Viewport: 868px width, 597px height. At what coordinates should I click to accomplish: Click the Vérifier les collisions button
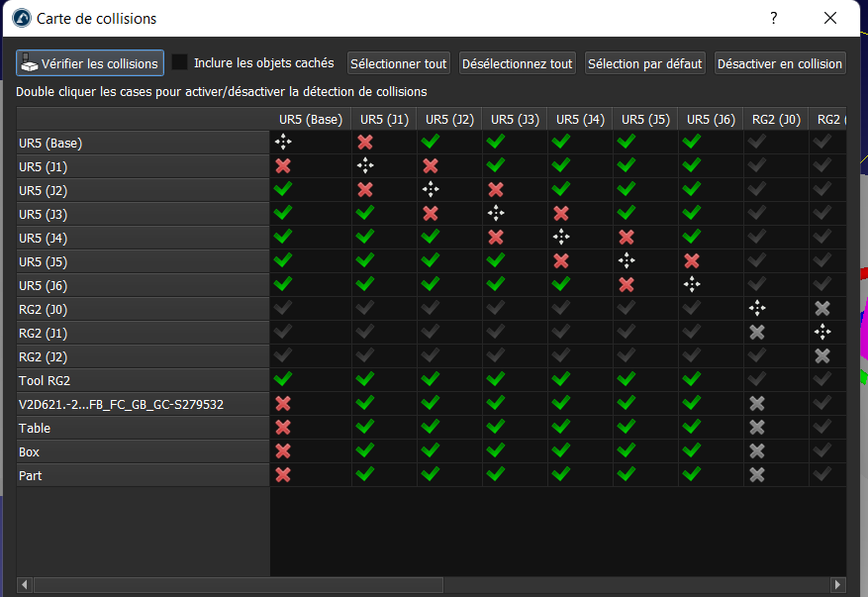(x=90, y=63)
